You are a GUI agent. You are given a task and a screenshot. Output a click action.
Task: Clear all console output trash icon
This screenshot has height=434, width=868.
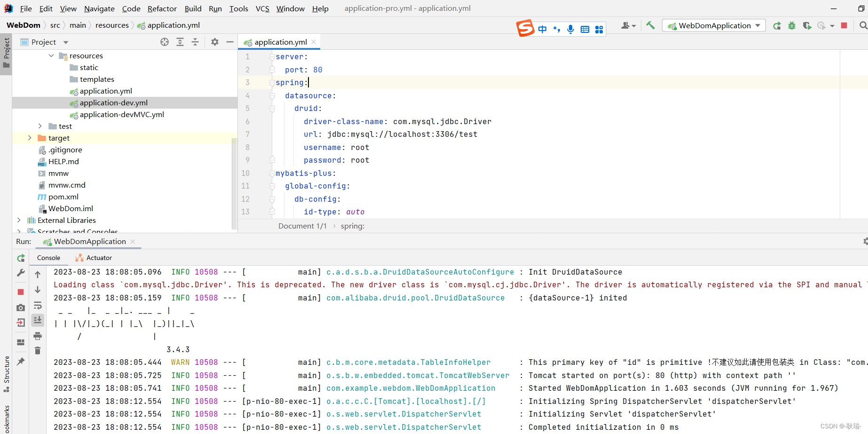(x=38, y=350)
